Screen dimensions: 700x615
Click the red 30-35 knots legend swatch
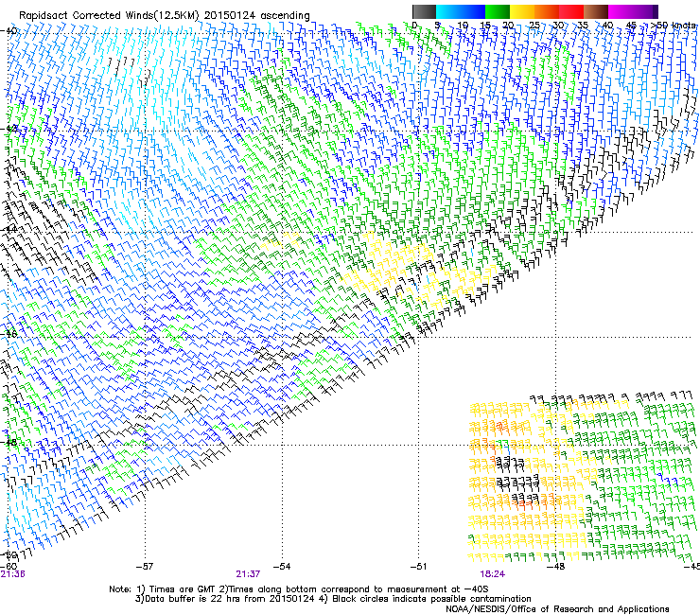[x=571, y=11]
